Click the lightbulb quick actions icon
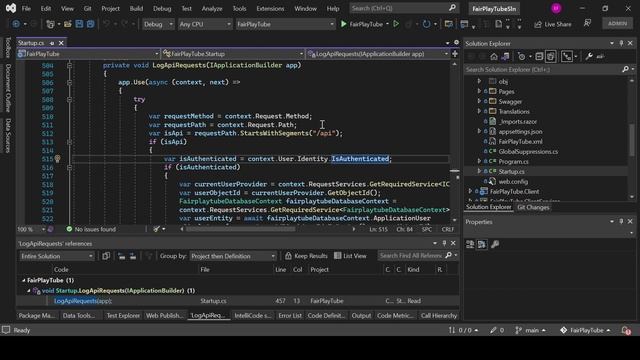Image resolution: width=640 pixels, height=360 pixels. pyautogui.click(x=58, y=159)
